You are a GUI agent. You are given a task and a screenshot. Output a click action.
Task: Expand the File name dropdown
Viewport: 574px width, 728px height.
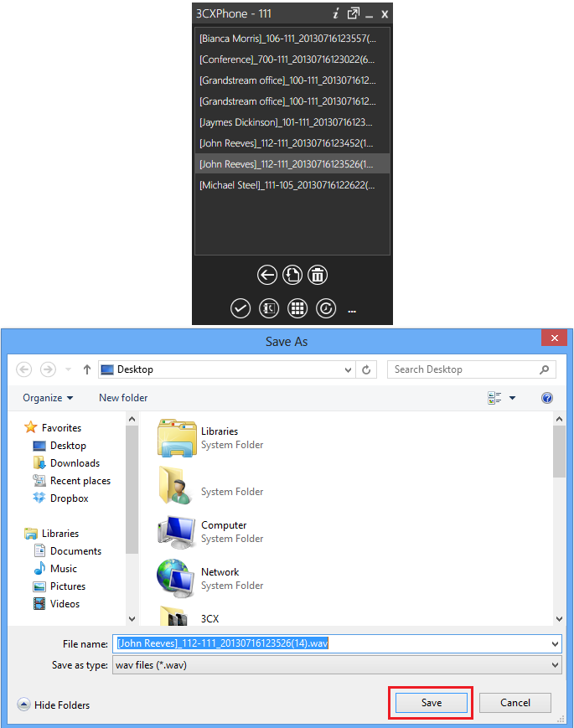(555, 644)
